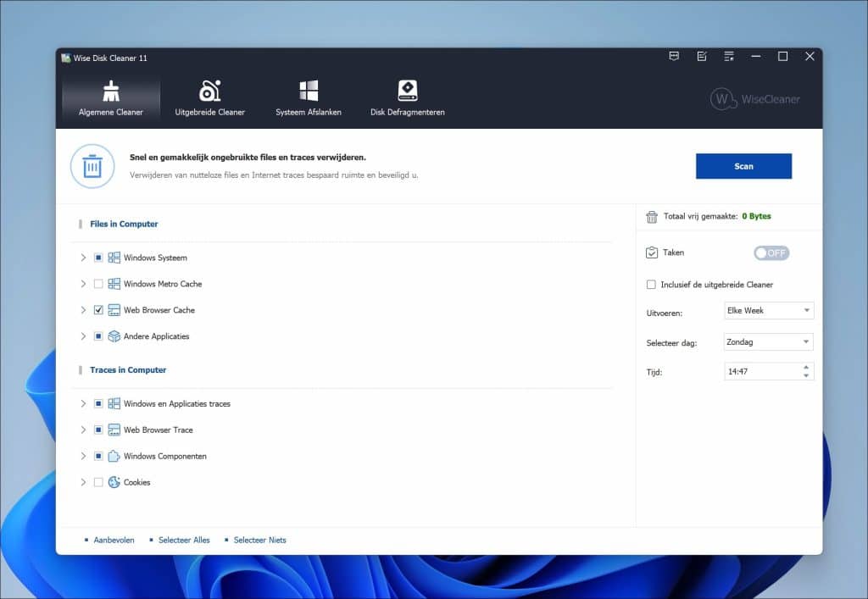Select the Systeem Afslanken icon
Image resolution: width=868 pixels, height=599 pixels.
pyautogui.click(x=309, y=91)
